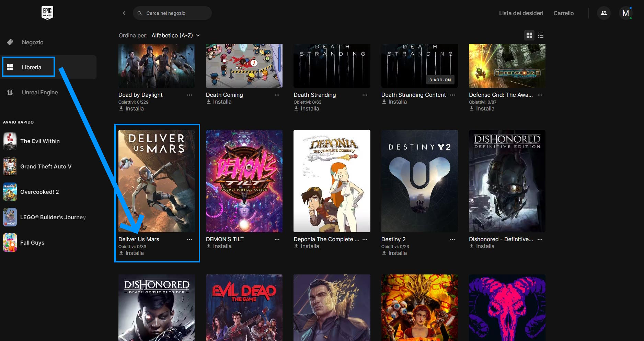Install Death Coming

tap(219, 102)
